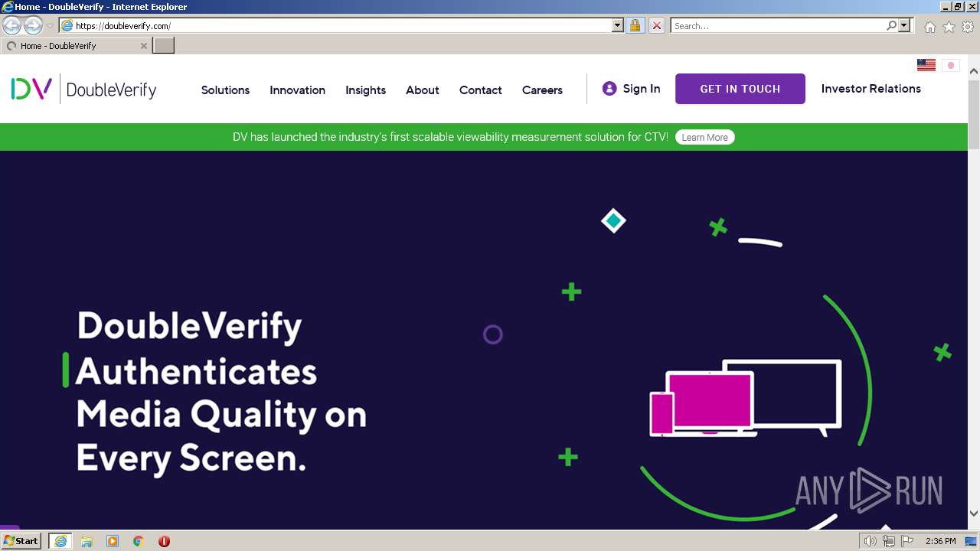This screenshot has width=980, height=551.
Task: Open File Explorer folder taskbar icon
Action: tap(87, 541)
